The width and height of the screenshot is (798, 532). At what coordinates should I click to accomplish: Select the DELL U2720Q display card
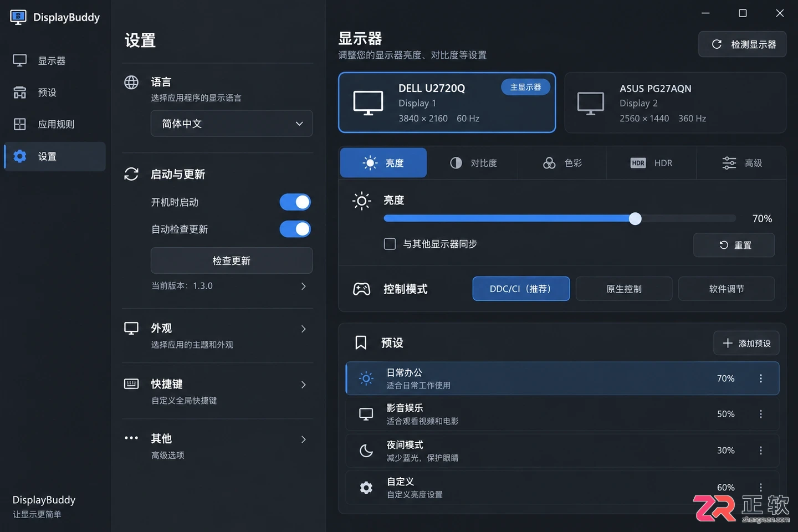point(447,103)
